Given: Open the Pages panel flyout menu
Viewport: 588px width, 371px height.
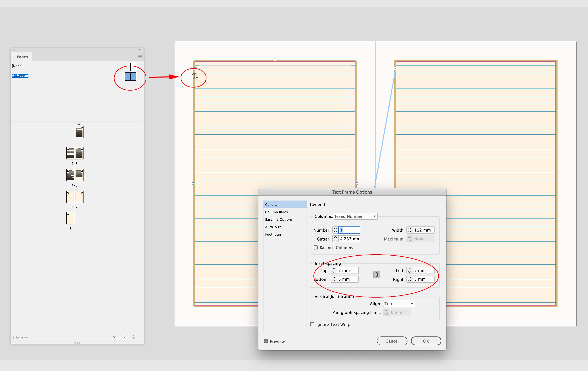Looking at the screenshot, I should click(x=140, y=57).
